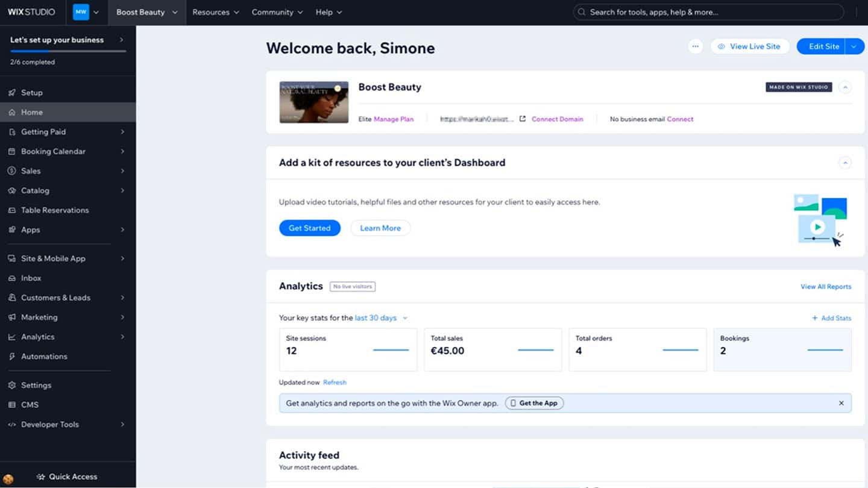Click the cookie icon at bottom left

8,479
